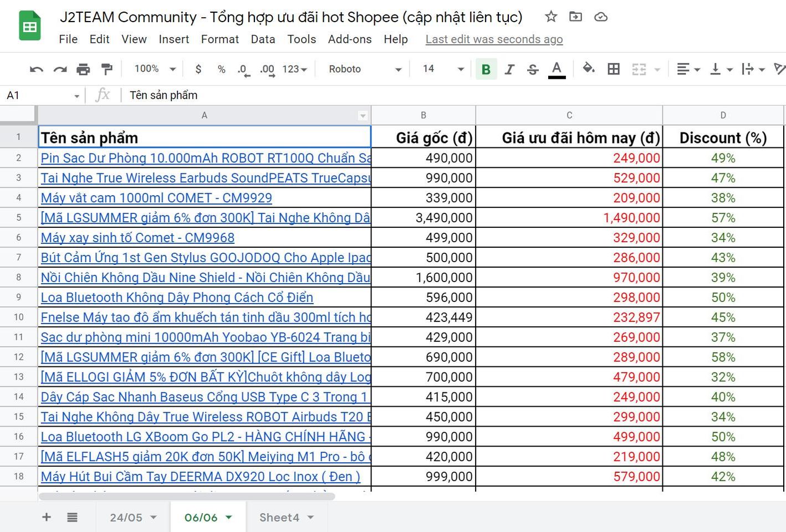Image resolution: width=786 pixels, height=532 pixels.
Task: Open the Data menu
Action: pos(263,39)
